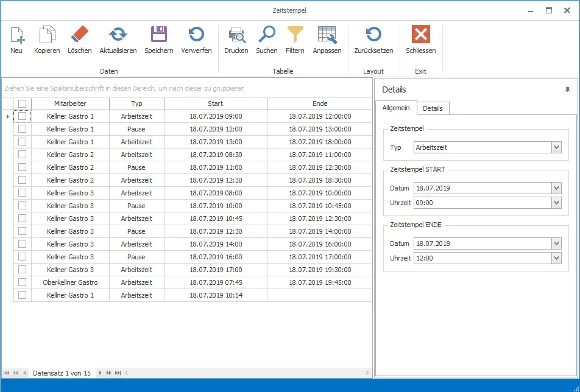This screenshot has height=392, width=580.
Task: Click the Kopieren toolbar icon
Action: pyautogui.click(x=47, y=36)
